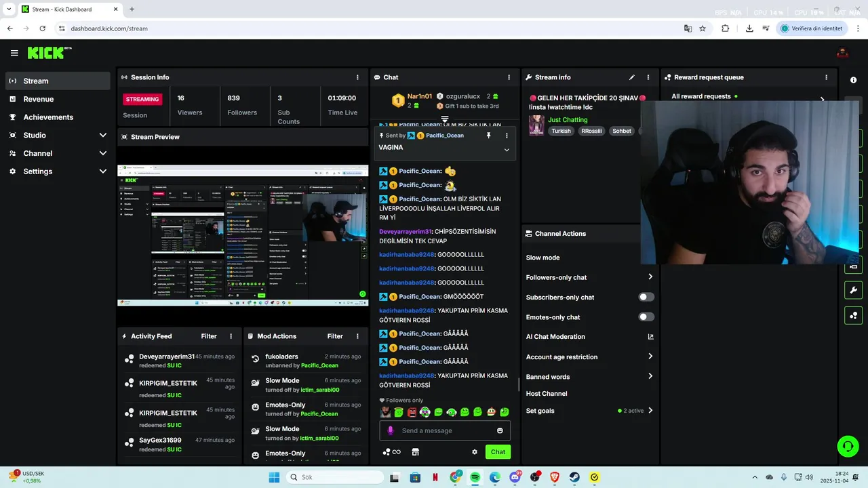Edit Stream info with pencil icon
The image size is (868, 488).
pyautogui.click(x=632, y=77)
